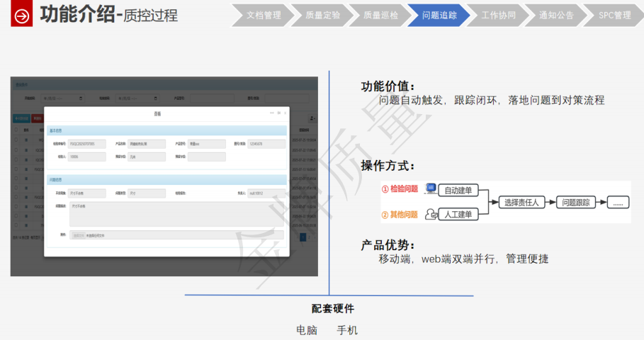The width and height of the screenshot is (644, 340).
Task: Click the person icon beside 人工建单
Action: click(x=430, y=214)
